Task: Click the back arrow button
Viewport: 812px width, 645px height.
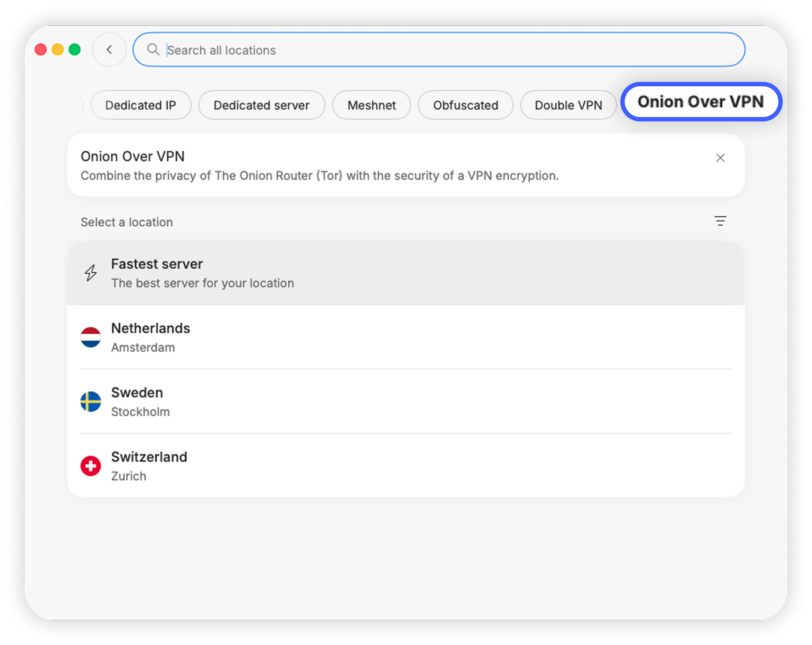Action: [109, 50]
